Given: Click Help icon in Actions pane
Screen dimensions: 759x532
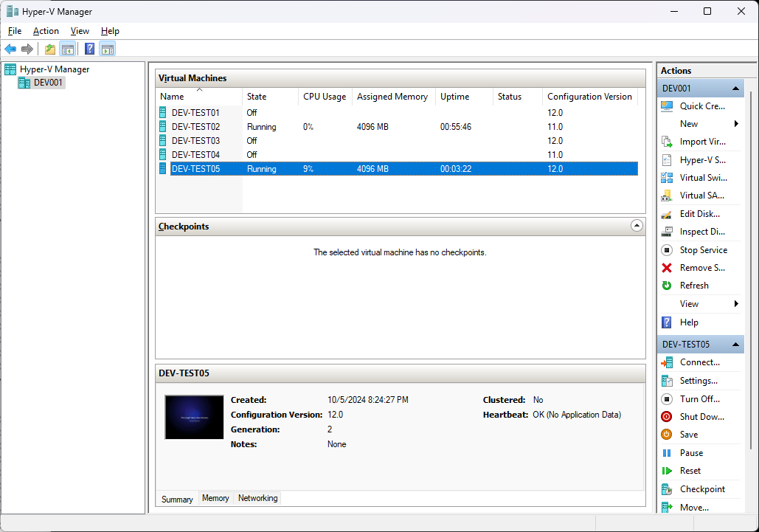Looking at the screenshot, I should tap(667, 322).
